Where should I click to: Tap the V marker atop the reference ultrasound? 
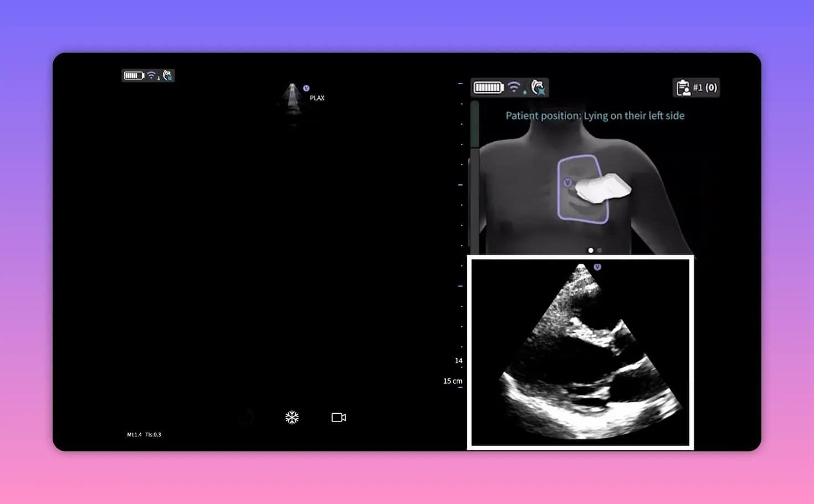pos(597,267)
